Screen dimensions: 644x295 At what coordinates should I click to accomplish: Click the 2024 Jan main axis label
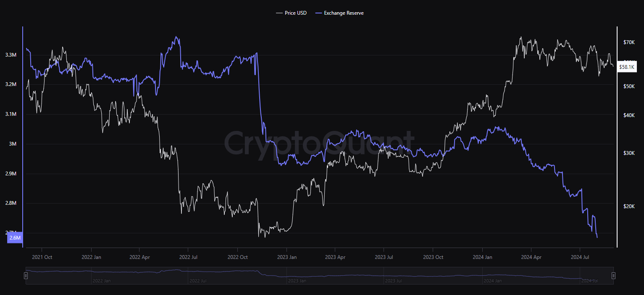(x=482, y=257)
